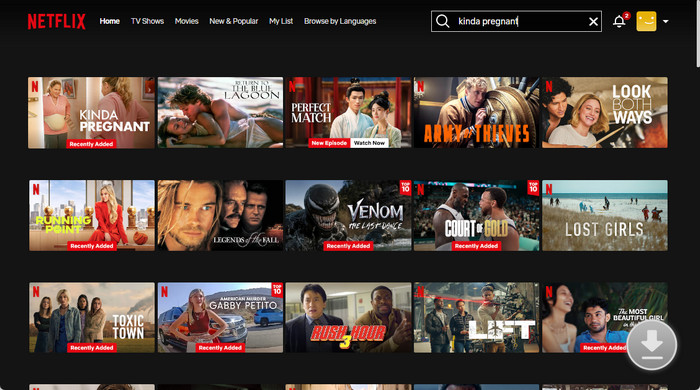The image size is (700, 390).
Task: Open the Army of Thieves tile
Action: [x=476, y=112]
